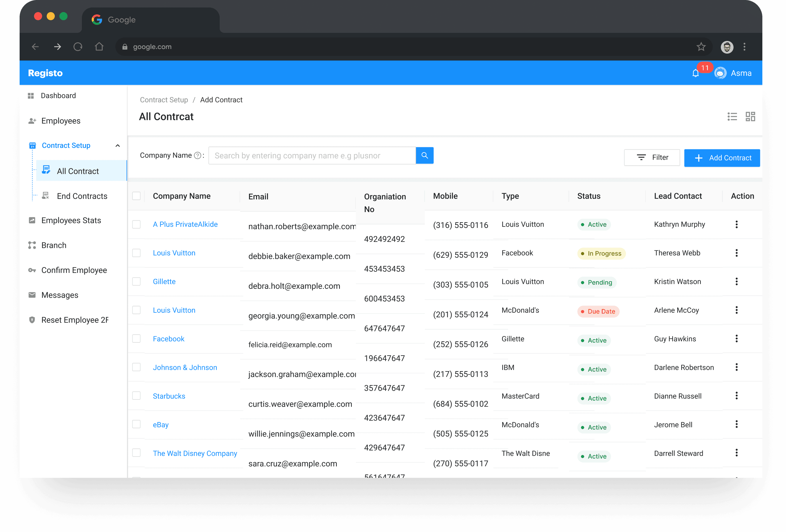Image resolution: width=786 pixels, height=532 pixels.
Task: Go to the browser home icon
Action: 99,47
